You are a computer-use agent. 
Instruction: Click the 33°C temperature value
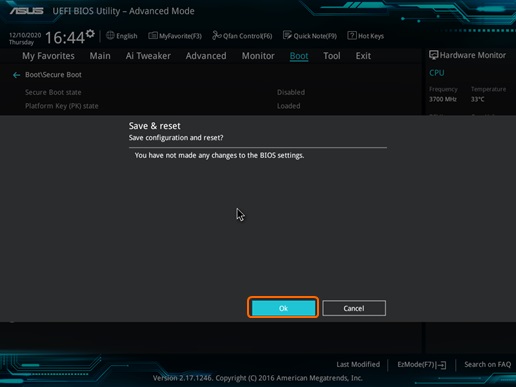point(477,99)
